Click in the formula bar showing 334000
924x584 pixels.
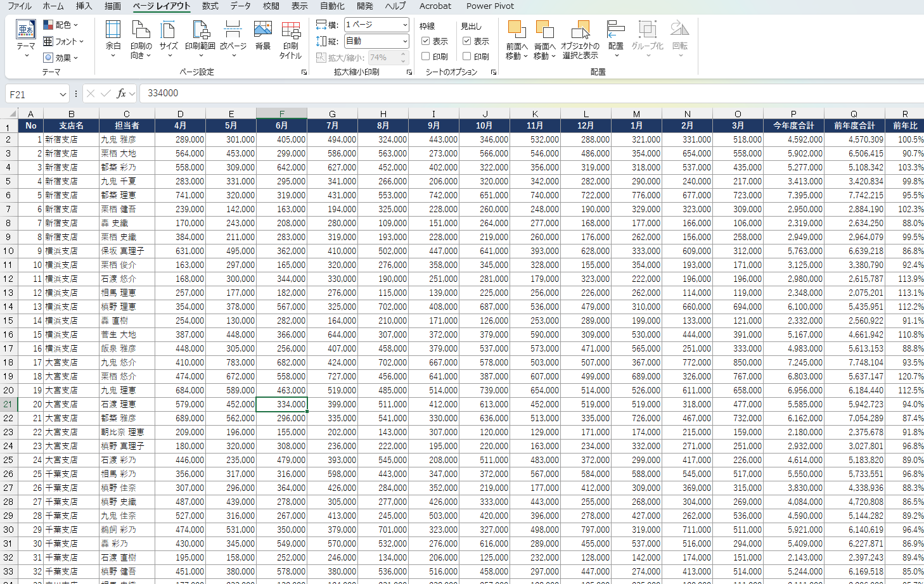pos(531,94)
